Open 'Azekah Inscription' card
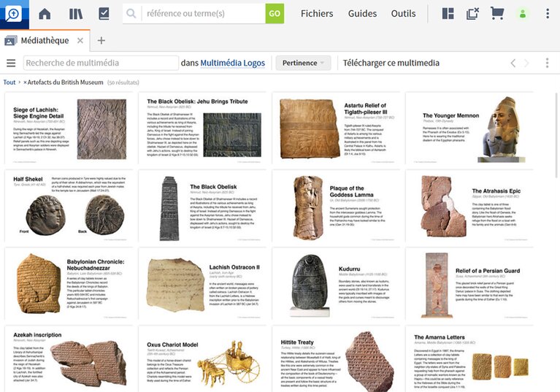 tap(69, 359)
